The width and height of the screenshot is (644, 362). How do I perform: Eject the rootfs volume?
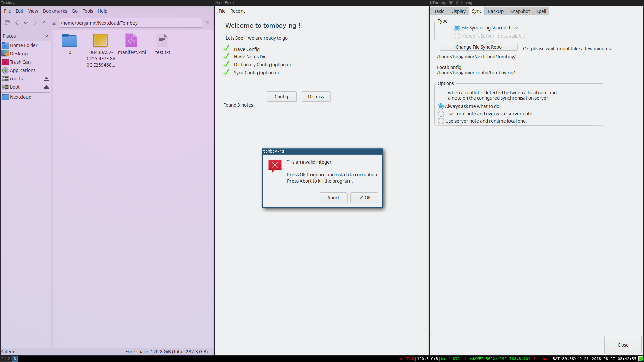pyautogui.click(x=46, y=79)
